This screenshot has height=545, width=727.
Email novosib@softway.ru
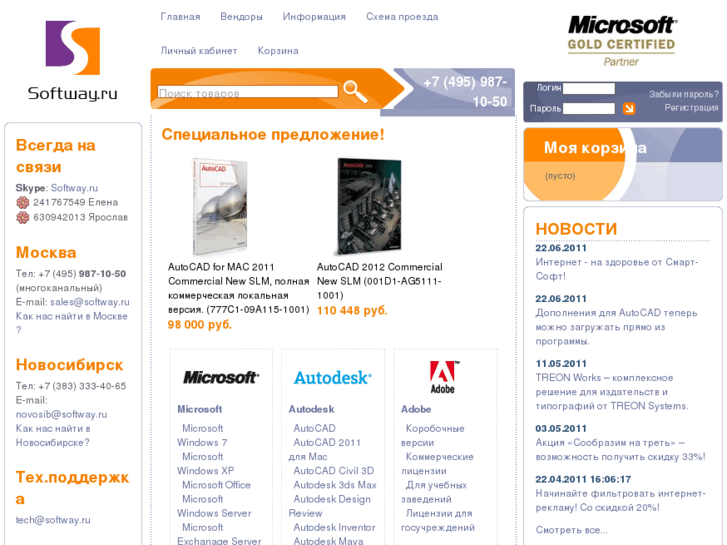pos(61,414)
